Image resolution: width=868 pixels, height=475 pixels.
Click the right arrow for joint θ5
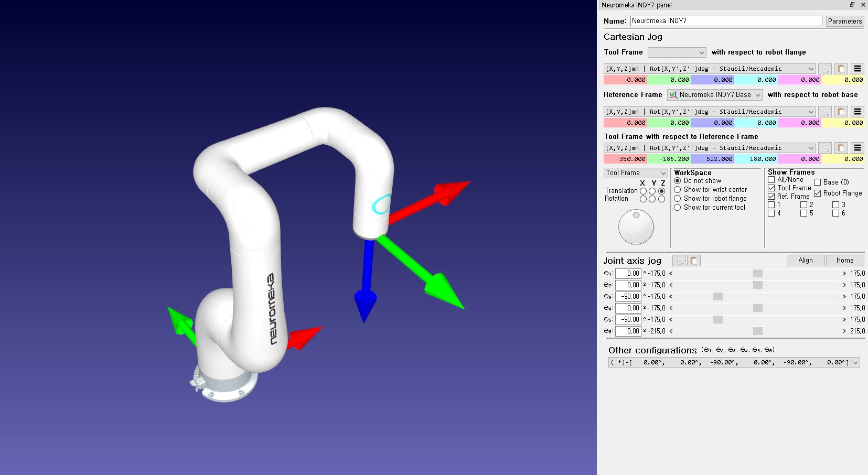[844, 320]
